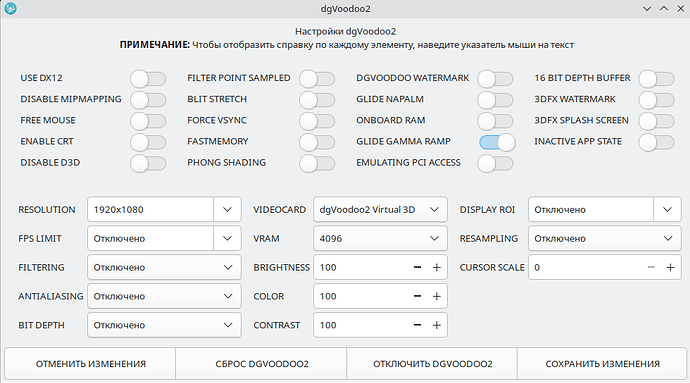690x383 pixels.
Task: Enable DISABLE MIPMAPPING switch
Action: (148, 100)
